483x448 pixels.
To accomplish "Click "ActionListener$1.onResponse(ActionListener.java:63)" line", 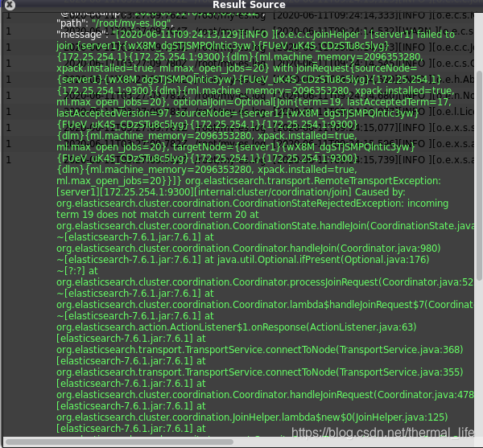I will [x=236, y=327].
